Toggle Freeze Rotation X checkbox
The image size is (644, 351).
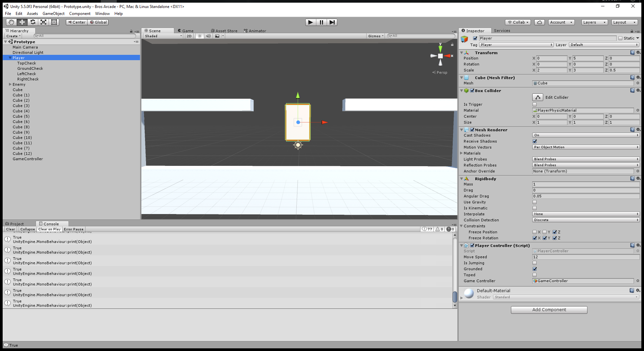[535, 238]
